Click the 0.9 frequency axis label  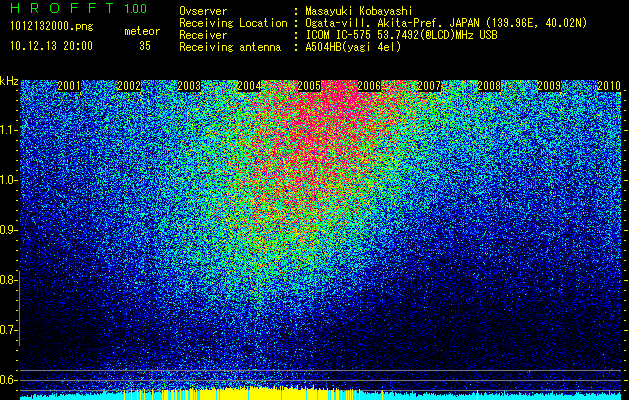7,230
